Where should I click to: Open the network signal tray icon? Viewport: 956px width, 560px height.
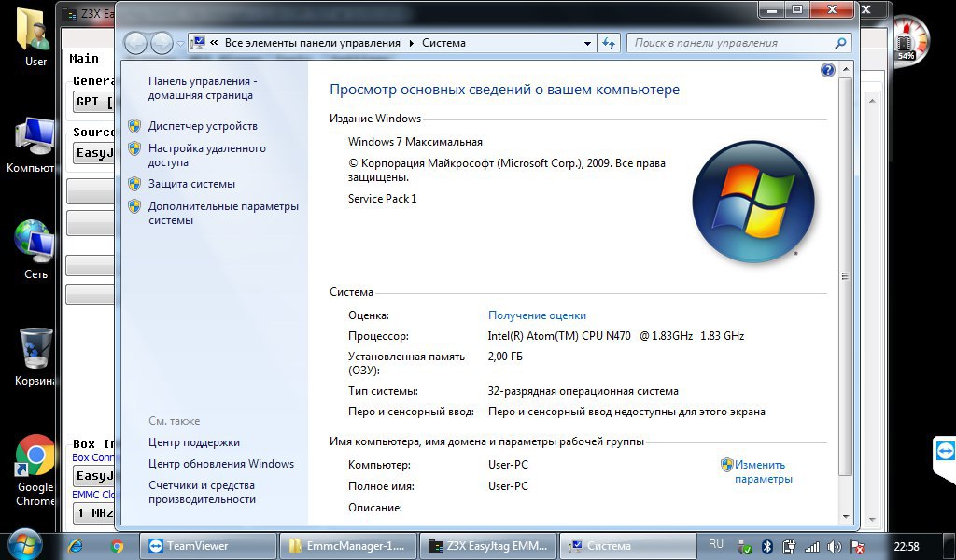(811, 547)
